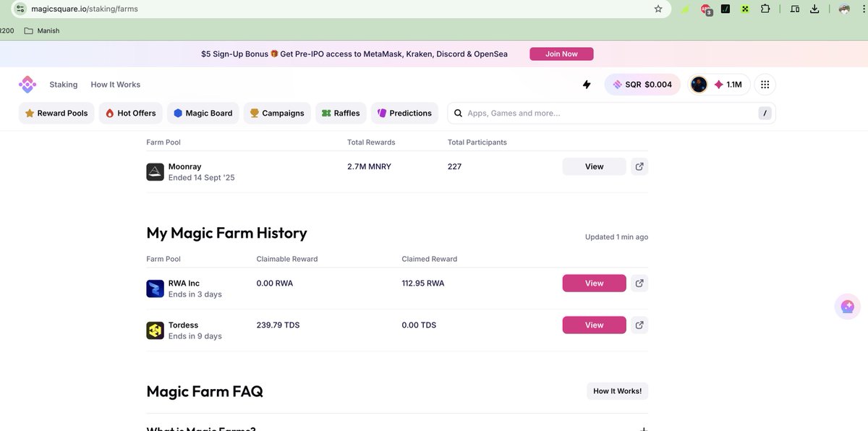Click View for the Tordess farm

pos(594,325)
